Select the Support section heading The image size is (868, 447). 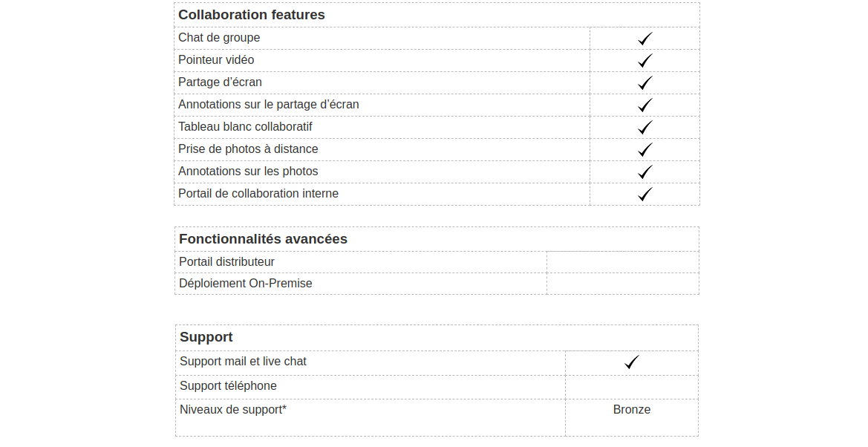[206, 337]
